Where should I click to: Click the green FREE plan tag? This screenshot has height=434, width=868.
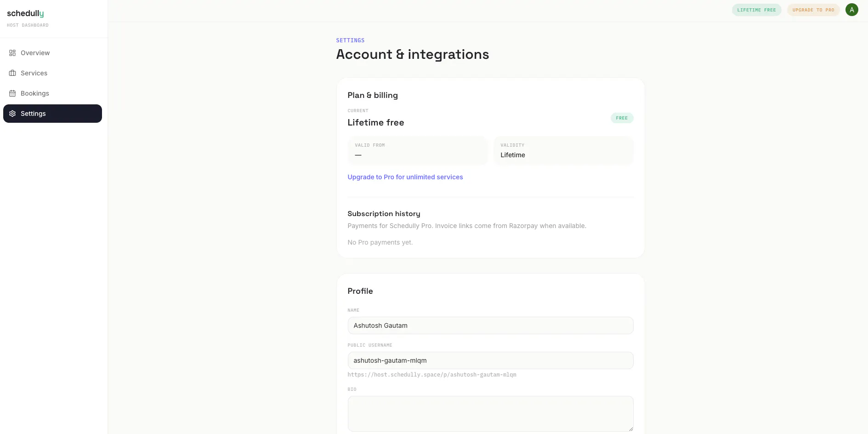(622, 118)
